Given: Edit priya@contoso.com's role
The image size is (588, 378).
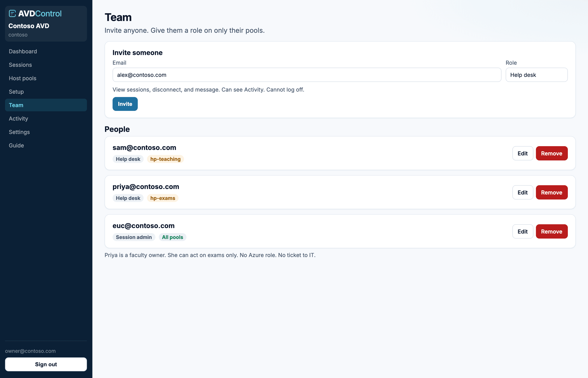Looking at the screenshot, I should 523,192.
